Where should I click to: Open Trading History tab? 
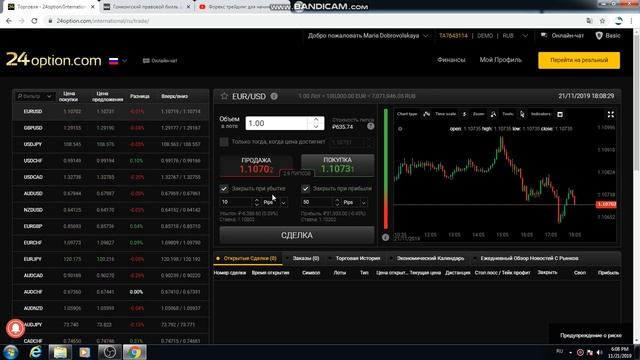358,258
